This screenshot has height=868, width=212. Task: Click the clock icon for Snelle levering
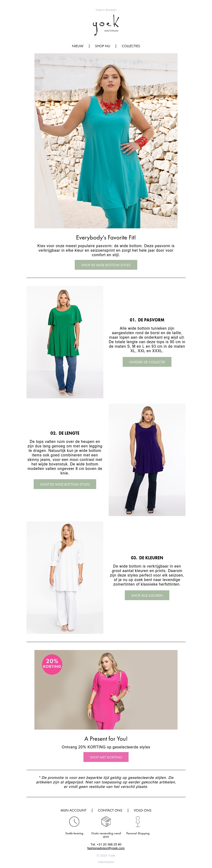74,822
